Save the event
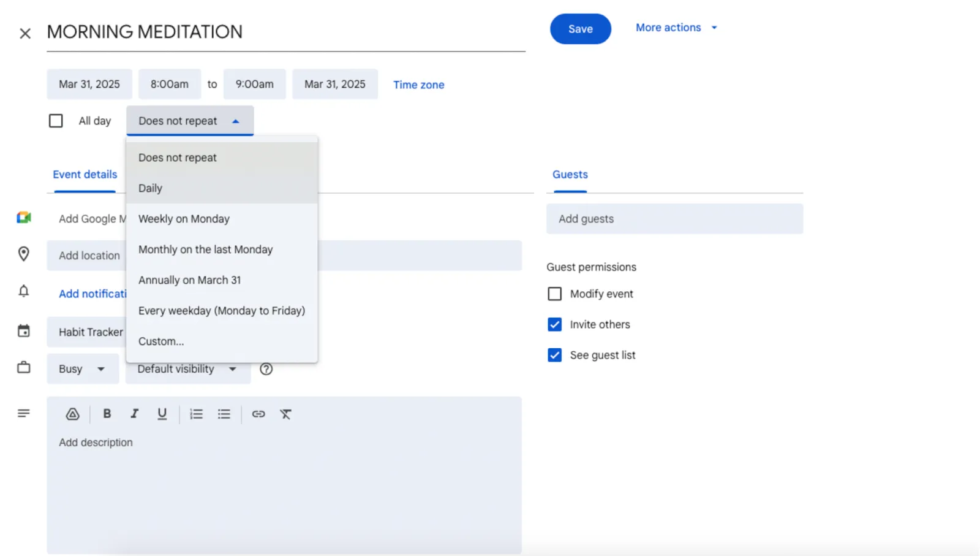The image size is (980, 556). tap(580, 29)
